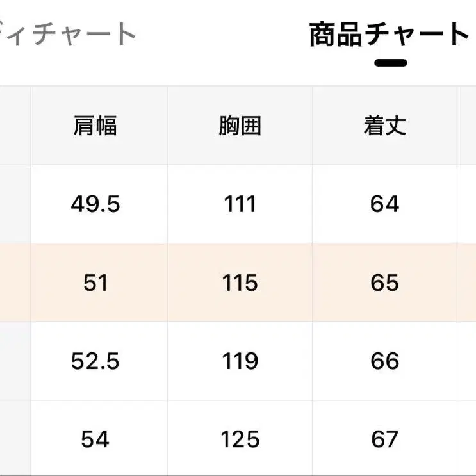Image resolution: width=476 pixels, height=476 pixels.
Task: Click the 64 length cell
Action: pos(384,204)
